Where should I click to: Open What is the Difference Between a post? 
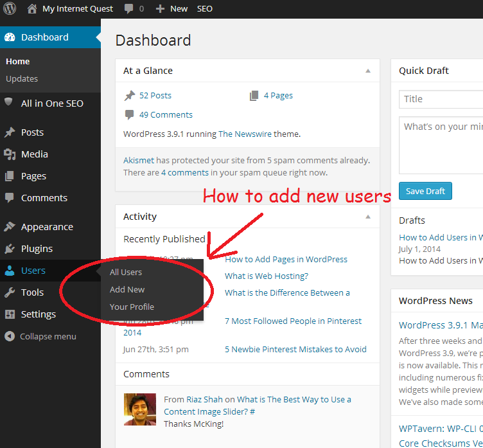(287, 292)
